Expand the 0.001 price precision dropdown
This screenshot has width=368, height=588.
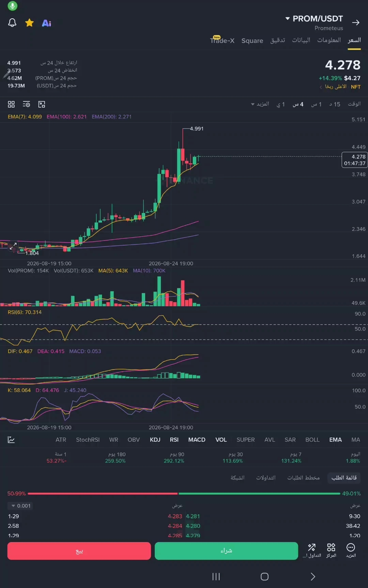pos(21,506)
